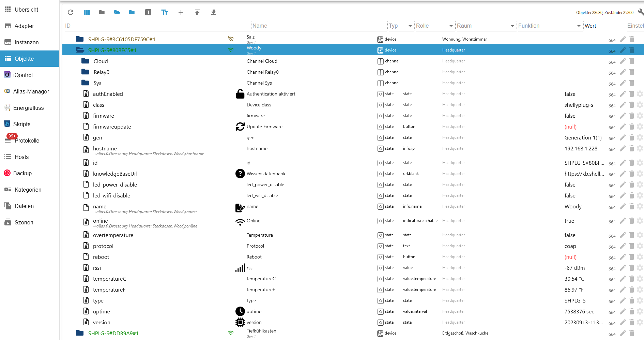Click the upload objects arrow icon
644x340 pixels.
197,12
